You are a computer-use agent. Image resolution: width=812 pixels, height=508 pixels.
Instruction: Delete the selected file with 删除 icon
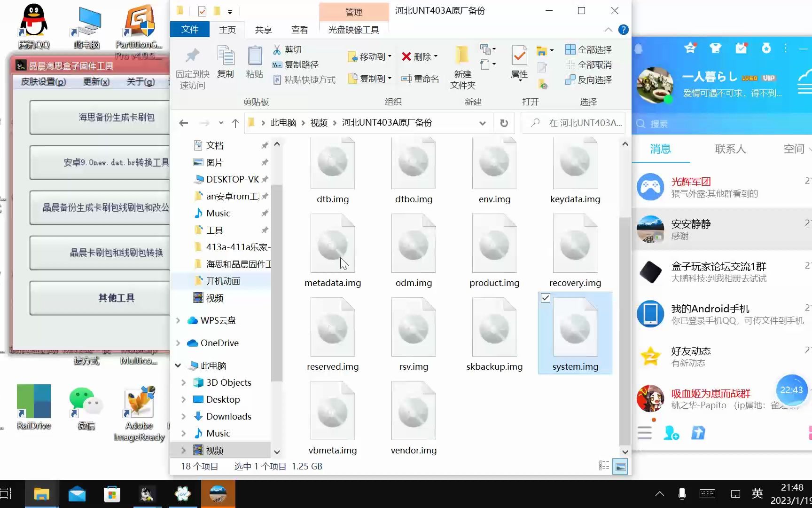pos(415,56)
